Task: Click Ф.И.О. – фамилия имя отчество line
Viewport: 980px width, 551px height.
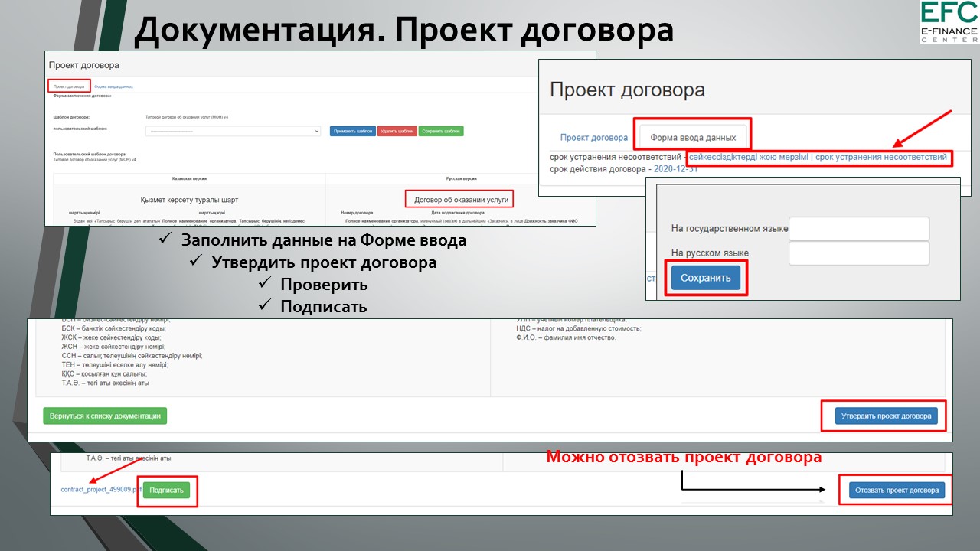Action: [x=566, y=337]
